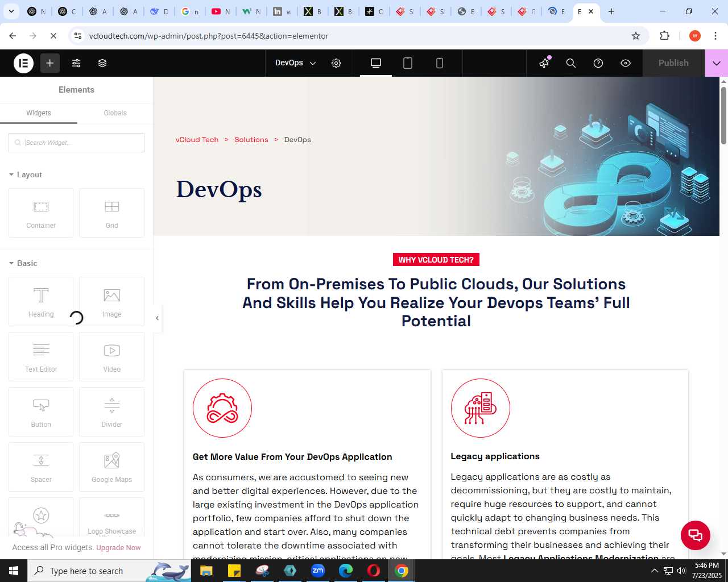Open the DevOps document dropdown

[x=295, y=63]
